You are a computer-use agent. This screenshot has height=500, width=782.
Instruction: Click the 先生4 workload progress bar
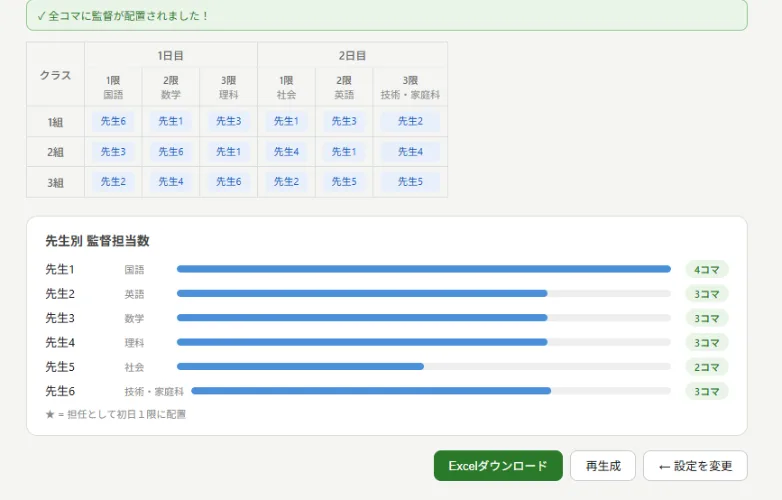pyautogui.click(x=424, y=342)
